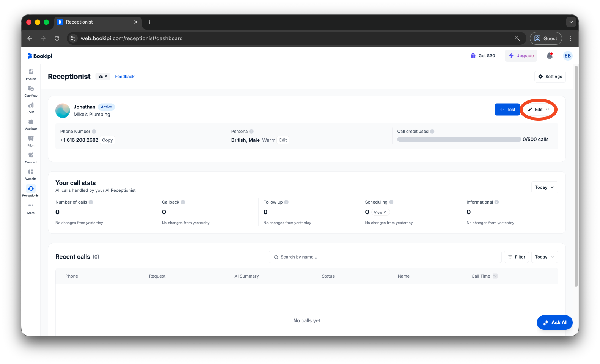Open the browser zoom search icon
This screenshot has width=600, height=364.
coord(517,38)
